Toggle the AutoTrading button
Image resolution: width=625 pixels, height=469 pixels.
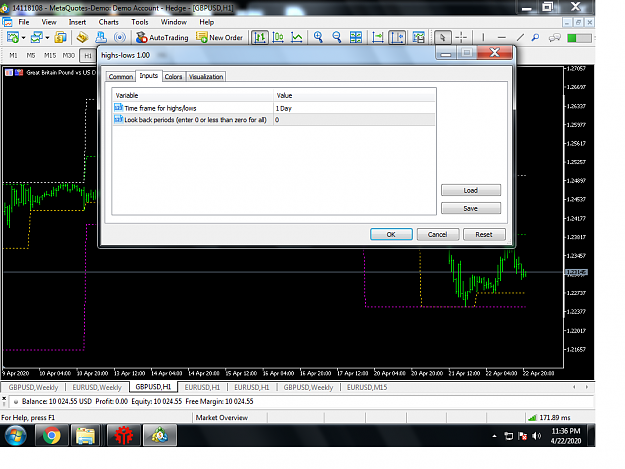click(162, 37)
